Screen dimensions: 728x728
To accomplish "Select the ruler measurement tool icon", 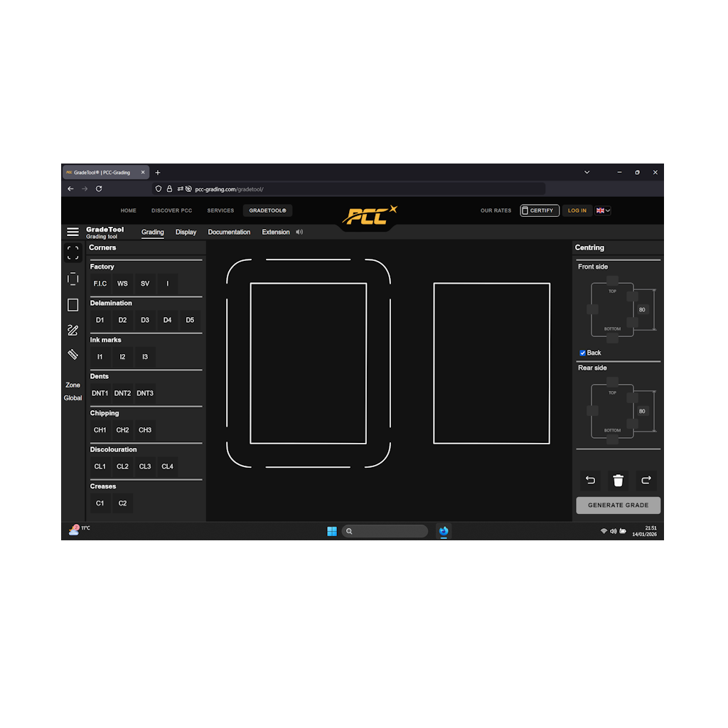I will (73, 355).
